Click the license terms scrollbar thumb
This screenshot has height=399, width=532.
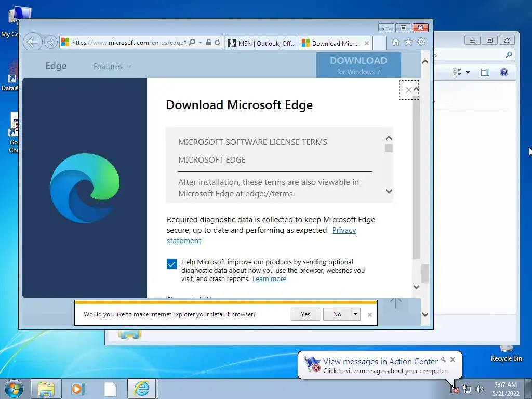(389, 148)
